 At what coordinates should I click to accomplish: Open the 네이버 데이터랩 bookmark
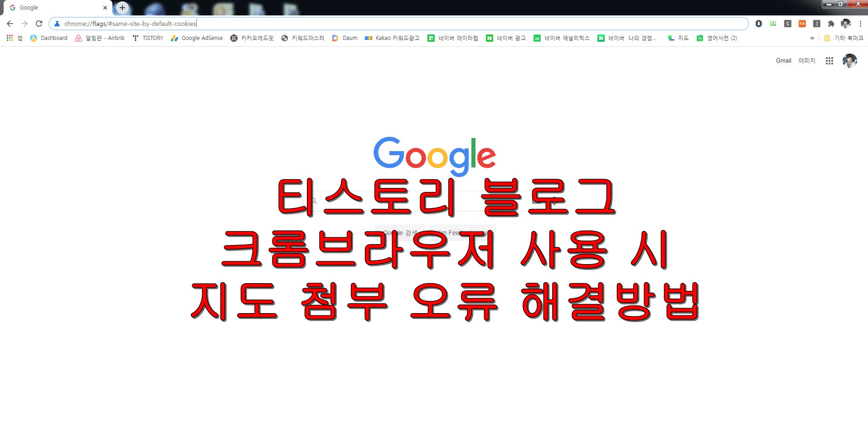coord(453,38)
